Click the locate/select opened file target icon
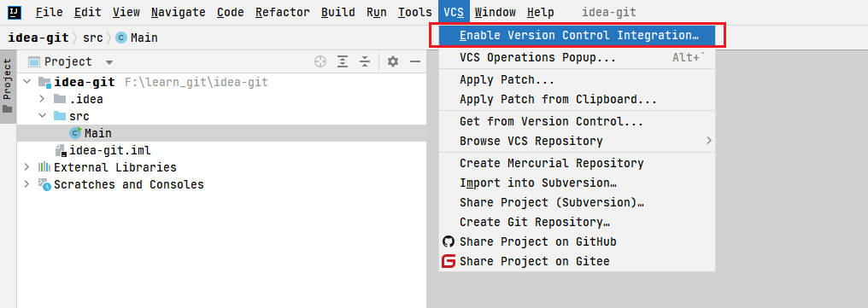 [320, 62]
